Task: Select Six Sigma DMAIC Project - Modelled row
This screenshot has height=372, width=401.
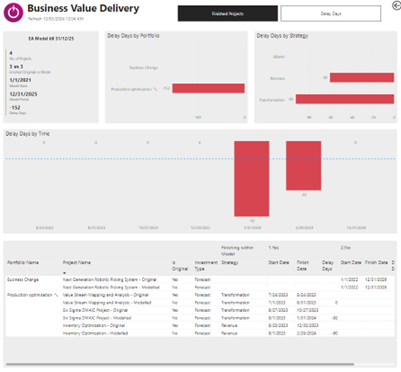Action: point(97,318)
